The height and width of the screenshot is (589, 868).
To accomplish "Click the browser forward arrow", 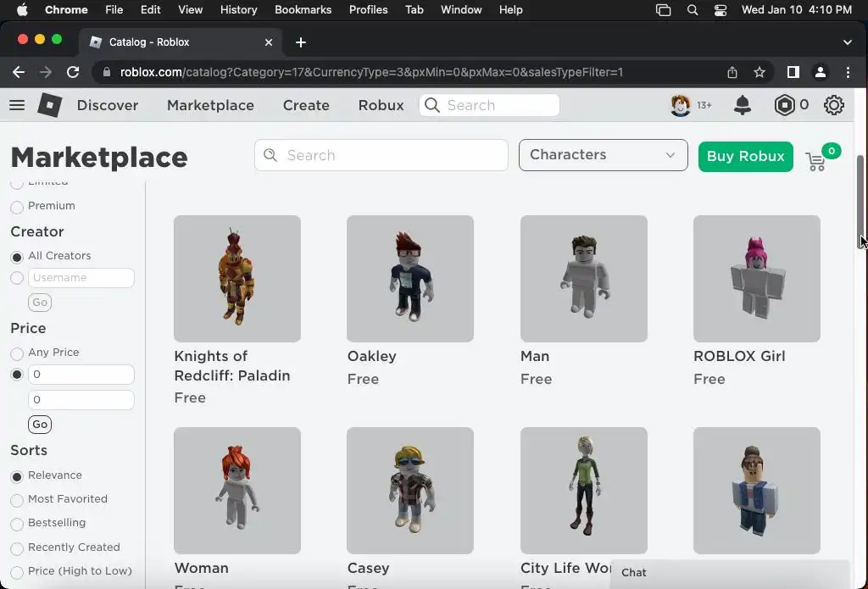I will (46, 73).
